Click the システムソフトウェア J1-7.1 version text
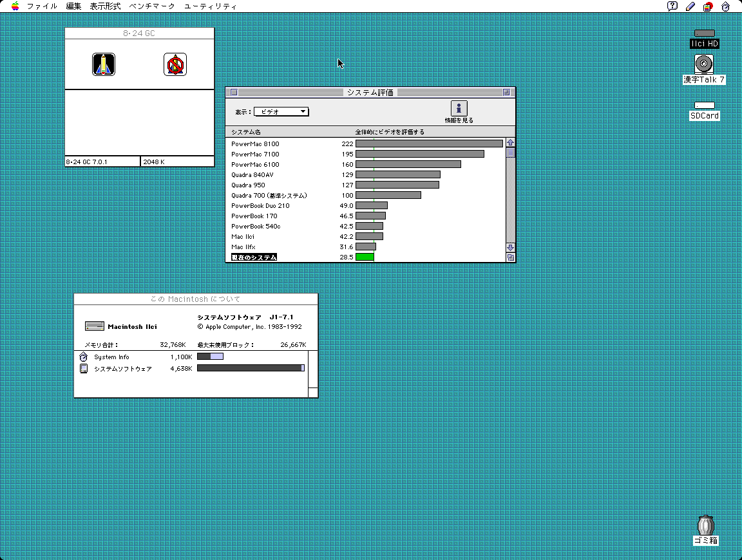Screen dimensions: 742x560 [x=245, y=317]
